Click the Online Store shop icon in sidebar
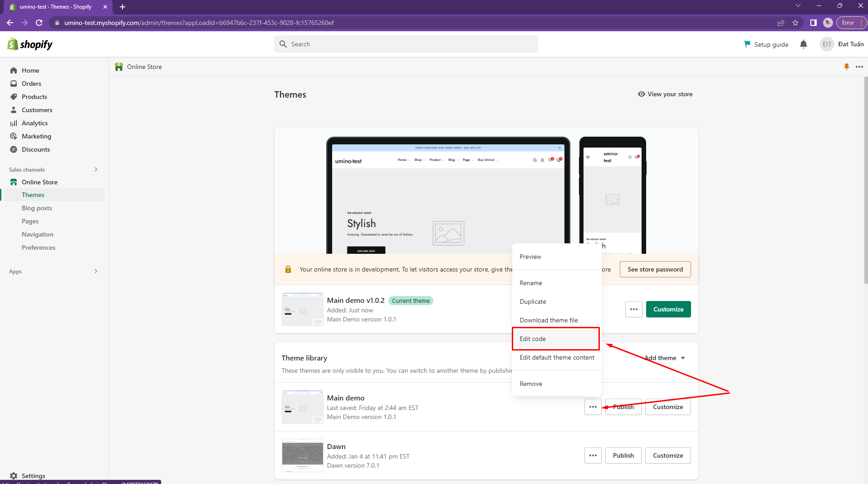The image size is (868, 484). [14, 182]
